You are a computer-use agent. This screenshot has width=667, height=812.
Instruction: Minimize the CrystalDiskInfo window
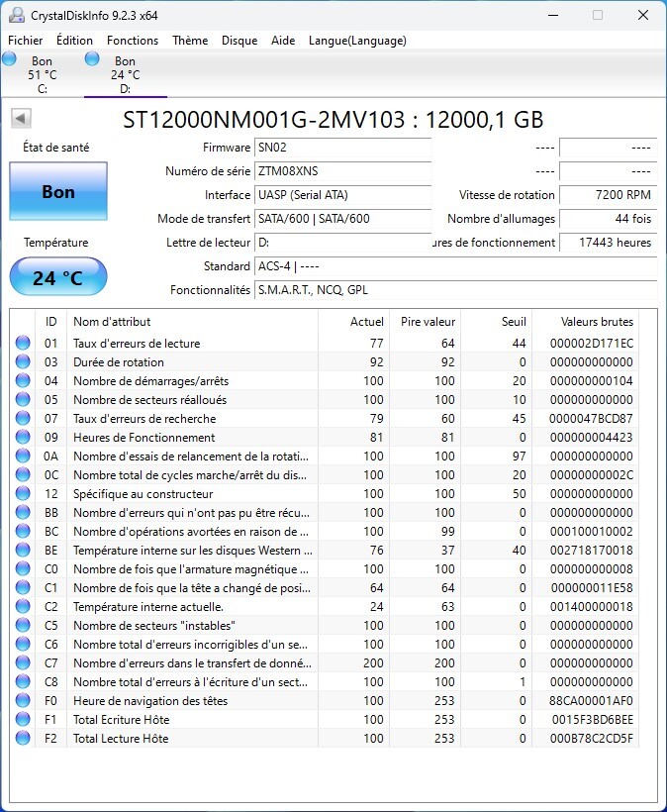[x=552, y=15]
